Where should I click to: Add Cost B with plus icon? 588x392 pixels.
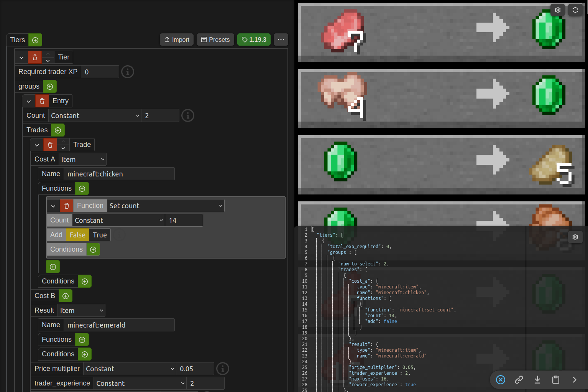click(x=66, y=296)
